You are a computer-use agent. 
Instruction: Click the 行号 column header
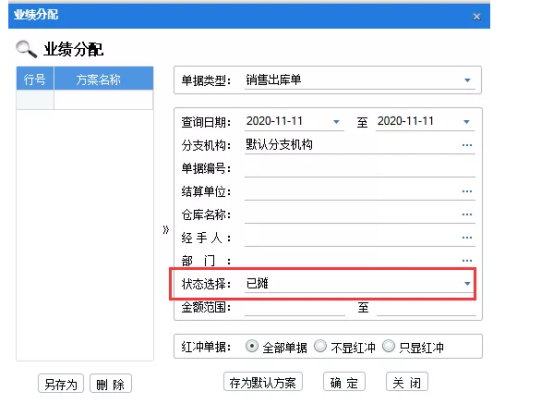click(35, 78)
